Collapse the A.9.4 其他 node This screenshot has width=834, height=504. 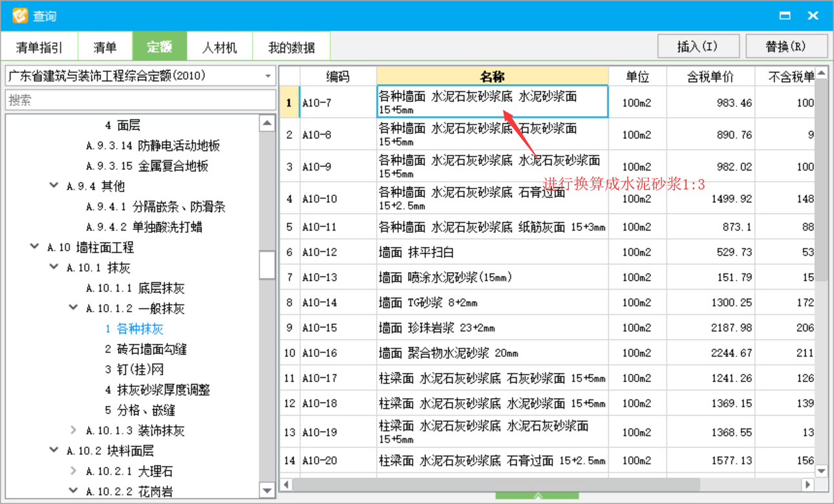coord(54,186)
